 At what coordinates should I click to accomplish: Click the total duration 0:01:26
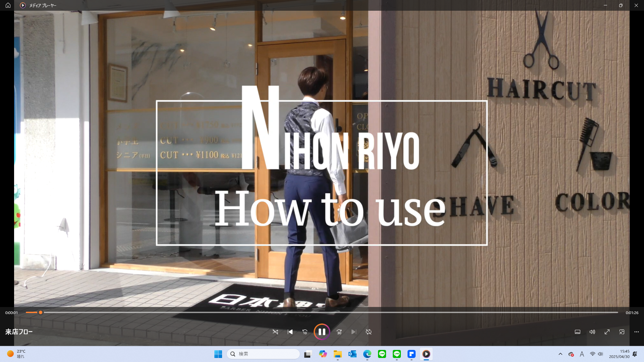point(632,313)
